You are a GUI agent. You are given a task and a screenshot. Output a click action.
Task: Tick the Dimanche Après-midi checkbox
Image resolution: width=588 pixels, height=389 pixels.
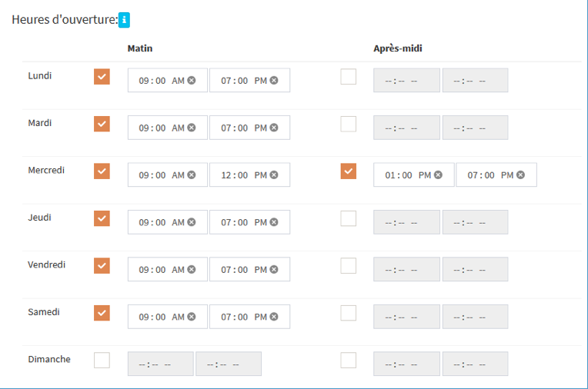tap(349, 360)
